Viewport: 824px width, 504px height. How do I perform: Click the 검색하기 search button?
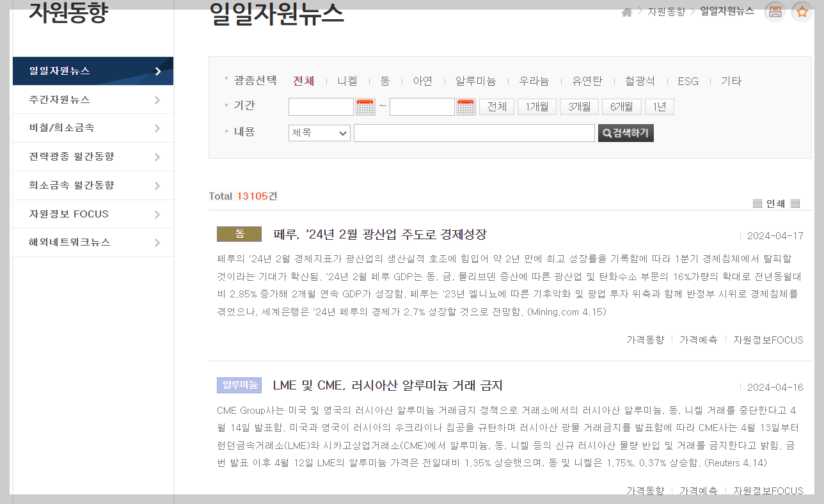tap(626, 133)
